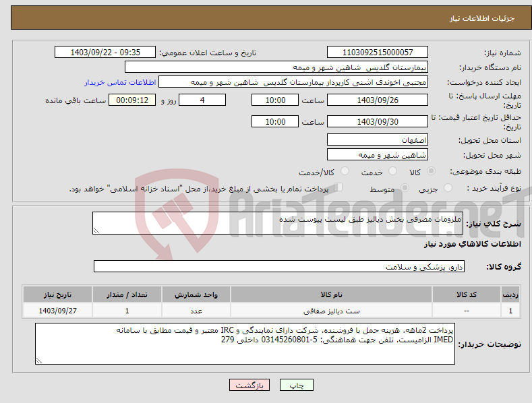Select the کالا radio button
Image resolution: width=532 pixels, height=403 pixels.
point(432,171)
